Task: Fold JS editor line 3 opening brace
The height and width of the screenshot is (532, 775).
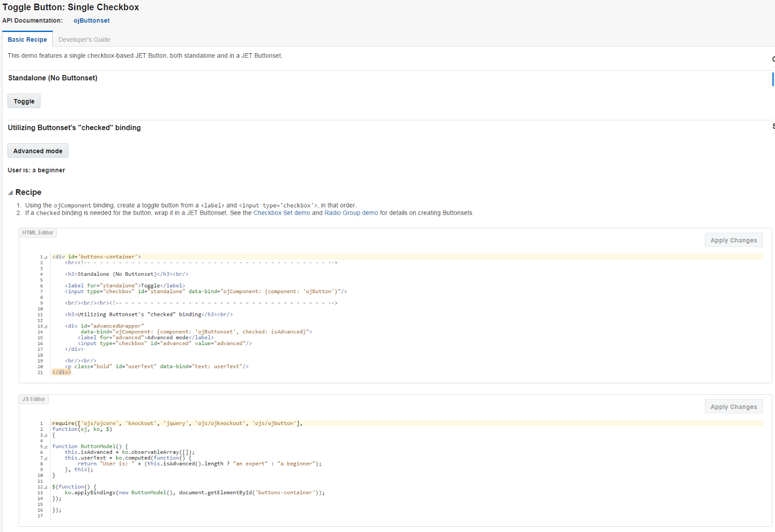Action: point(46,436)
